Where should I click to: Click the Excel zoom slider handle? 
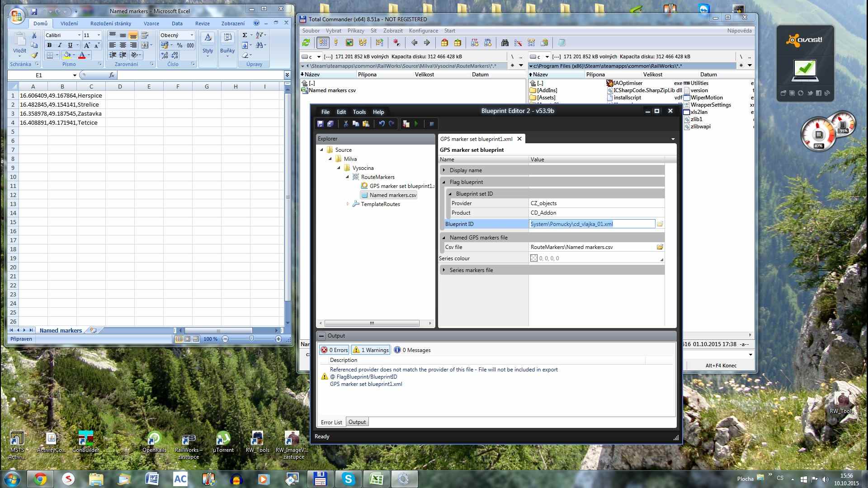click(x=251, y=339)
